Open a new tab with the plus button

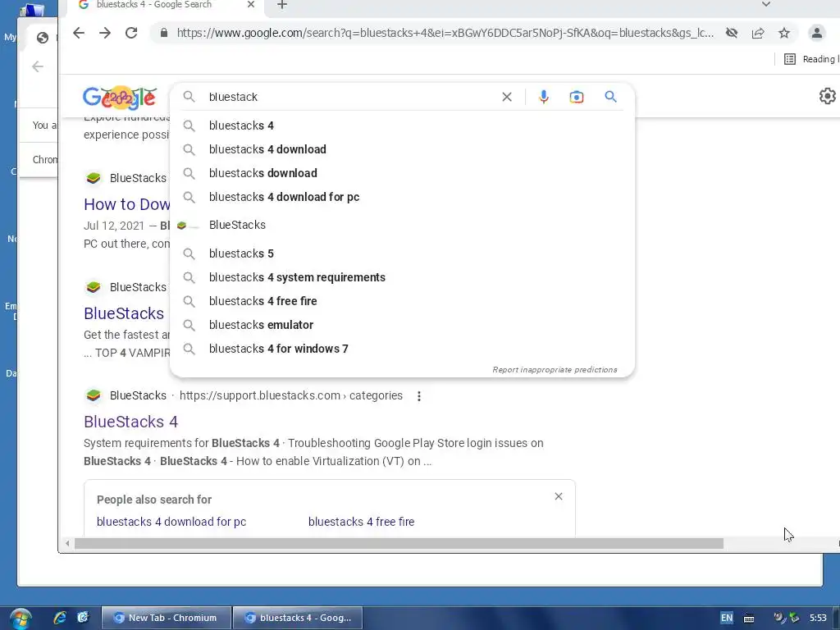pyautogui.click(x=282, y=6)
